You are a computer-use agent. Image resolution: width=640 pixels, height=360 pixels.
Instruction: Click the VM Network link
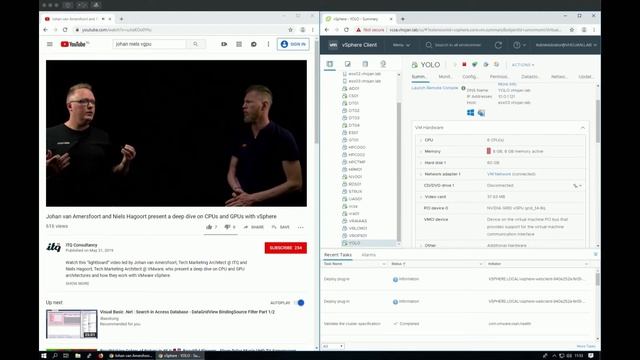[x=499, y=174]
